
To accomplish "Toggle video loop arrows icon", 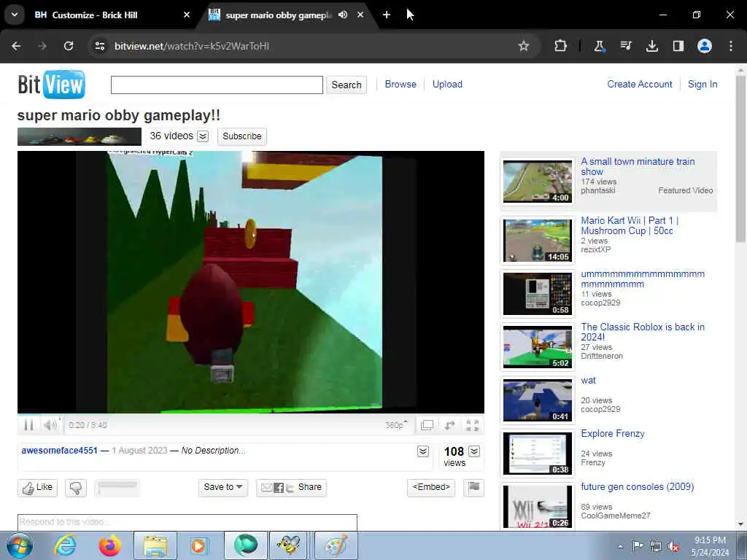I will point(449,425).
